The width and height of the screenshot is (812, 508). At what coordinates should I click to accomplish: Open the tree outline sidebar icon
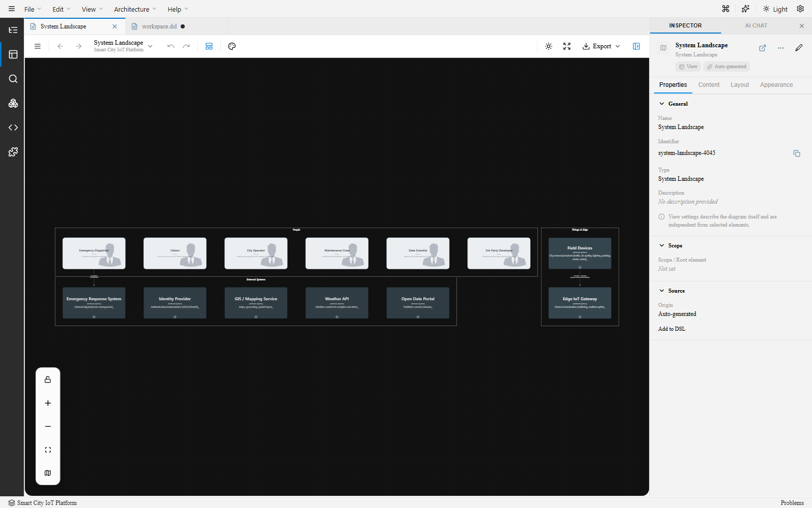pyautogui.click(x=13, y=30)
